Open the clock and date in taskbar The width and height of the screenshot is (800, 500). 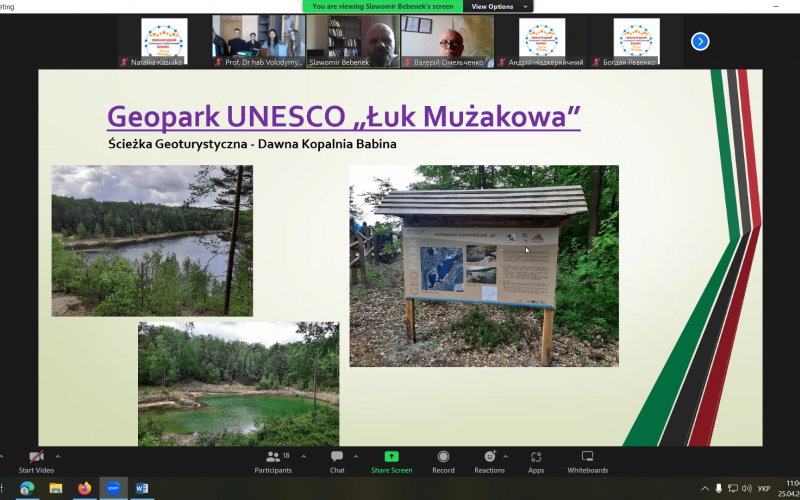click(790, 488)
